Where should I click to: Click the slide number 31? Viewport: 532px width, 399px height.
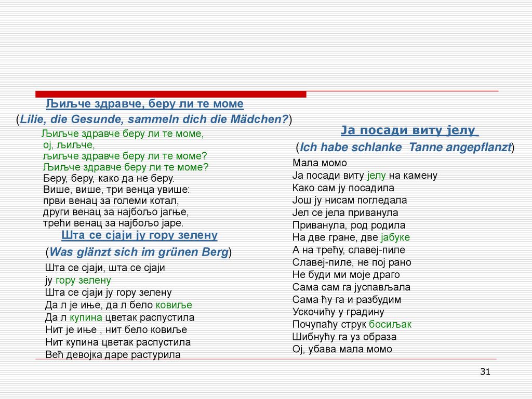coord(485,372)
